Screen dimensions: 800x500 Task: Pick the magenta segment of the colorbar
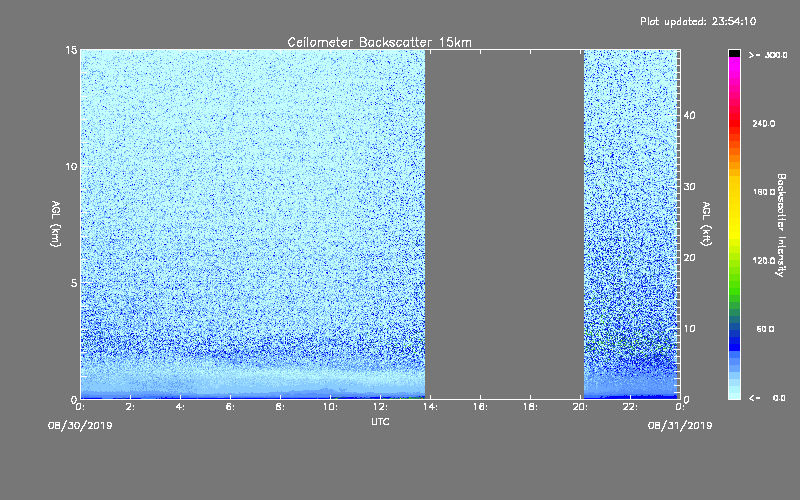[734, 66]
